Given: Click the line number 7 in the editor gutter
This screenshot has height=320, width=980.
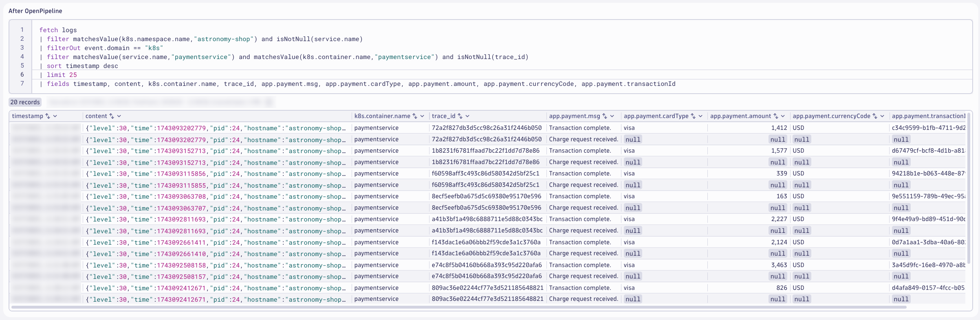Looking at the screenshot, I should pos(22,83).
